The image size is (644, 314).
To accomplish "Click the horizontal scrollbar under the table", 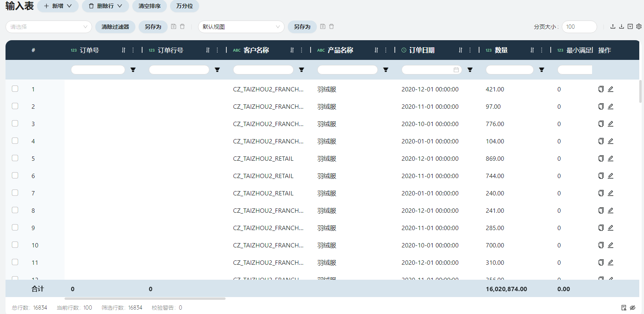I will pos(145,299).
